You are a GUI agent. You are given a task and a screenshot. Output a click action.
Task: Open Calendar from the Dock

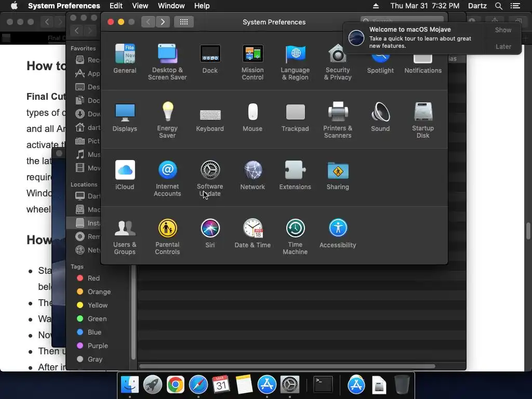coord(221,385)
